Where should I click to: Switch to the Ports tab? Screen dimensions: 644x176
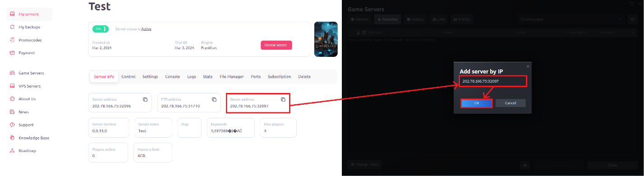[256, 77]
